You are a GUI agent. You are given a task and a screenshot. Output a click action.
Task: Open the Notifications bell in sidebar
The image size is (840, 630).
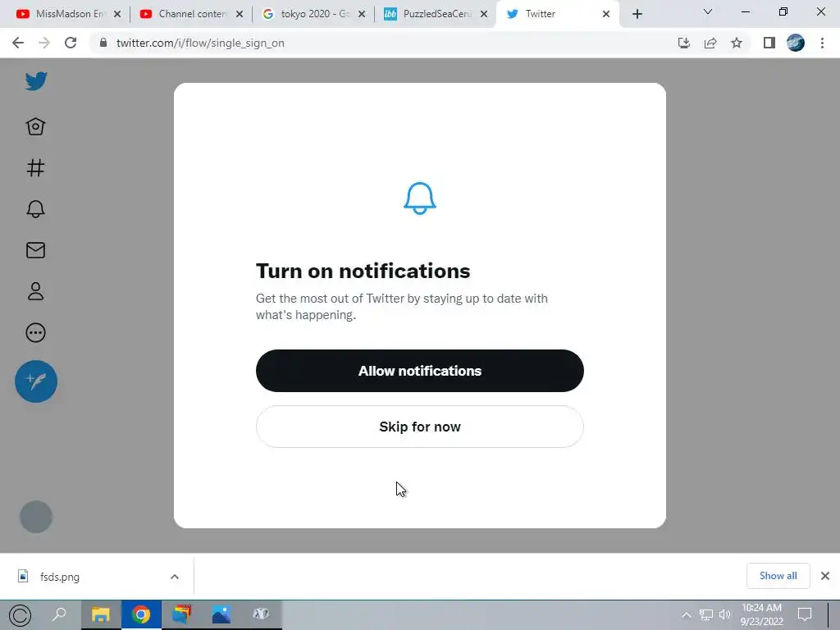36,209
